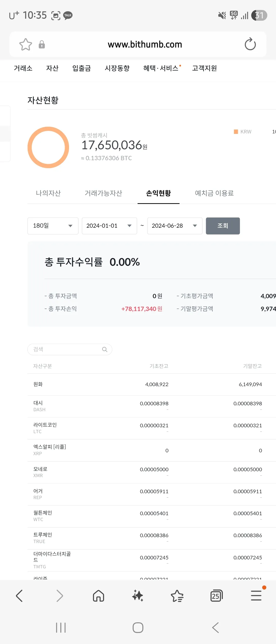Tap the Android system back button
The image size is (276, 644).
pyautogui.click(x=215, y=628)
